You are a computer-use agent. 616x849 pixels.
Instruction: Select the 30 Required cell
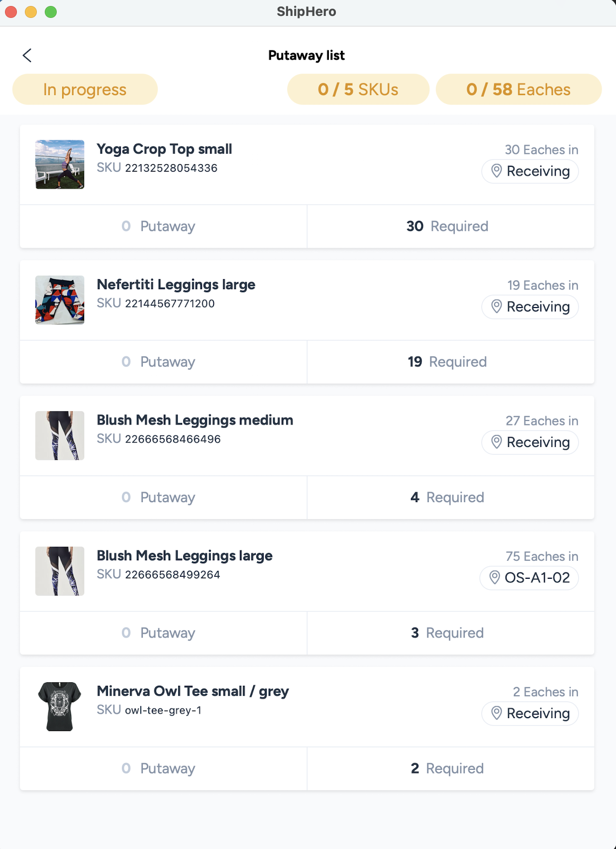click(x=450, y=226)
